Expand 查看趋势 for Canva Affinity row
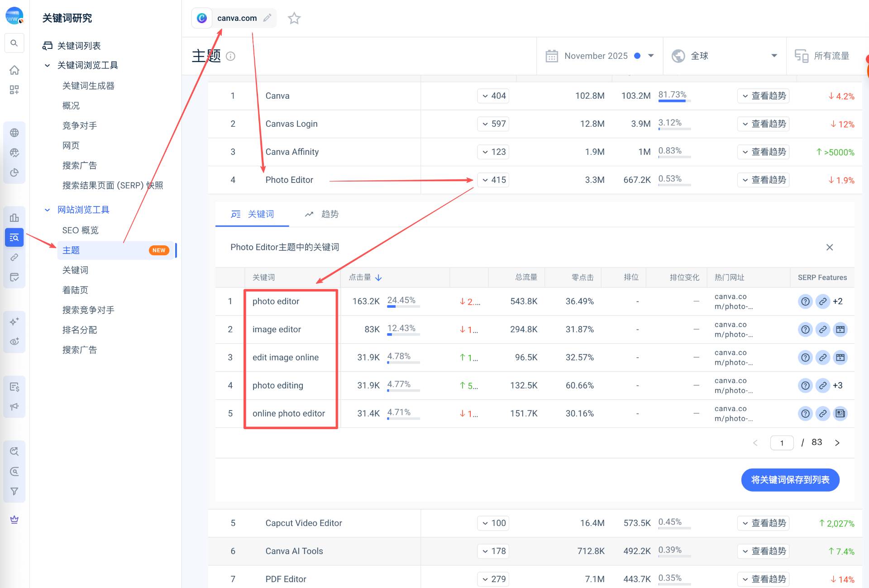The width and height of the screenshot is (869, 588). point(764,152)
